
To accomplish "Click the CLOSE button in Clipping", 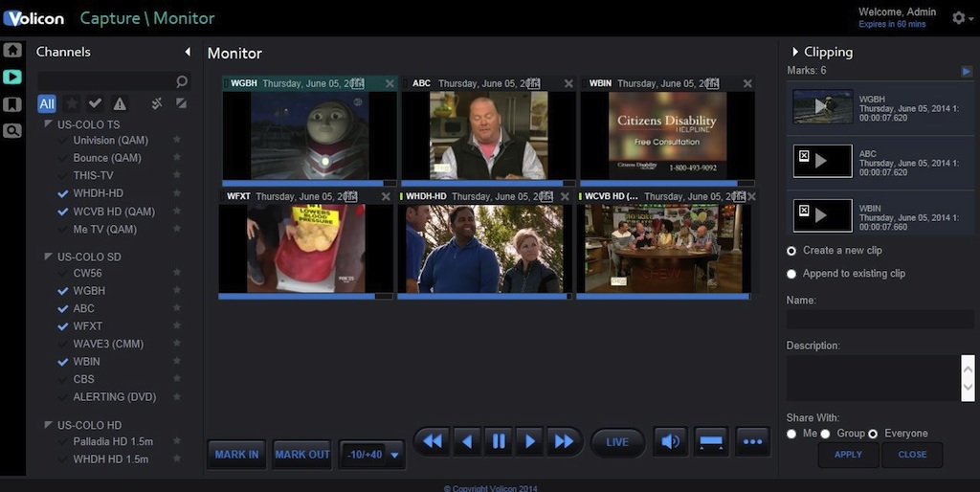I will 912,455.
